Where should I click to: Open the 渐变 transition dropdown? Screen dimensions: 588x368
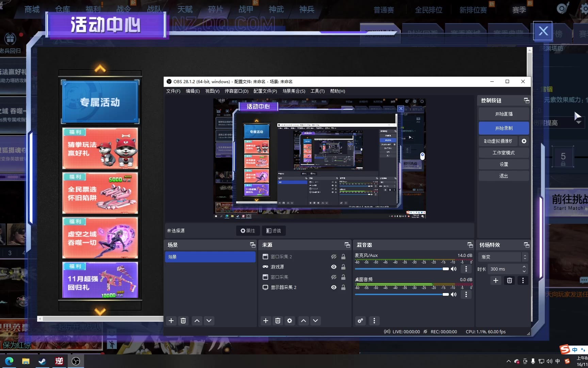click(503, 257)
